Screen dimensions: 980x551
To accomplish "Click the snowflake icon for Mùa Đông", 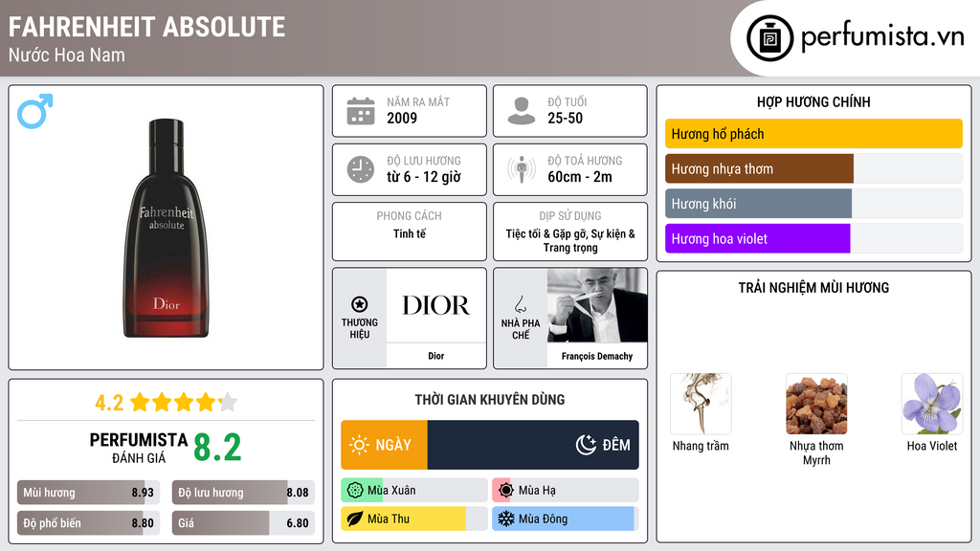I will [x=506, y=518].
